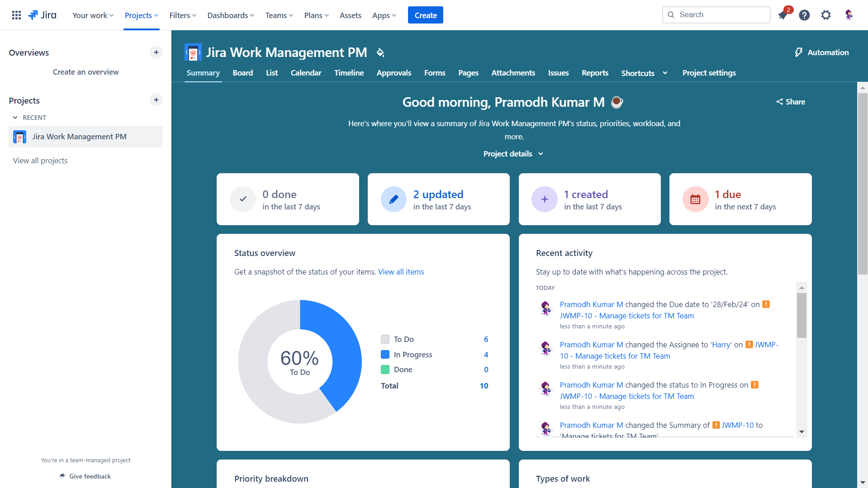Click the In Progress blue legend swatch
Screen dimensions: 868x488
tap(385, 355)
